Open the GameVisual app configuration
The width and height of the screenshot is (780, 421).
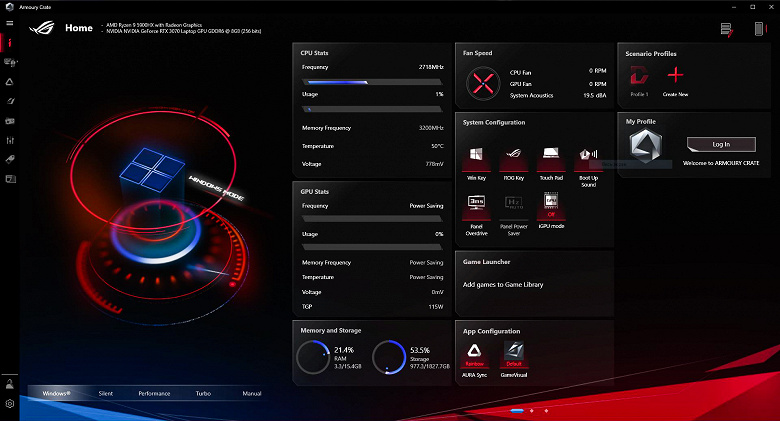[x=514, y=351]
